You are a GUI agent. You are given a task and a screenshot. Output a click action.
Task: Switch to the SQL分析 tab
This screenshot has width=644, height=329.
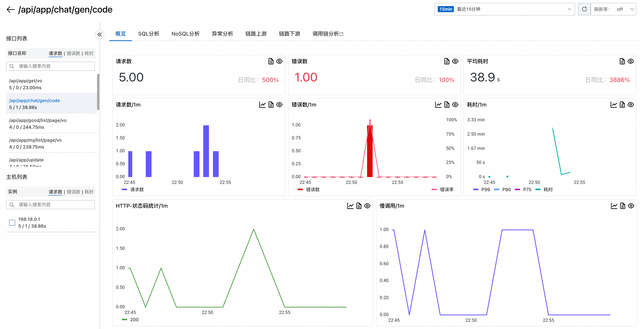(x=148, y=34)
